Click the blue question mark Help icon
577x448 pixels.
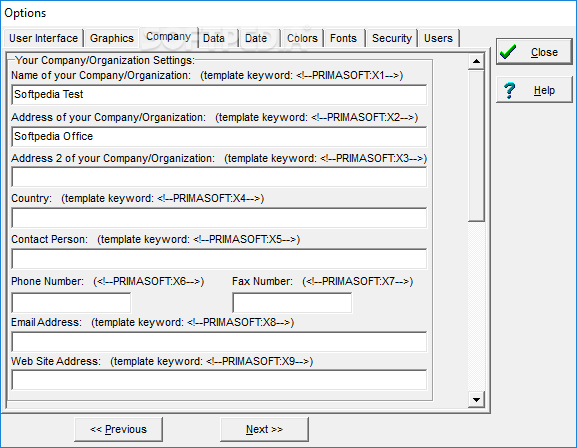click(510, 90)
